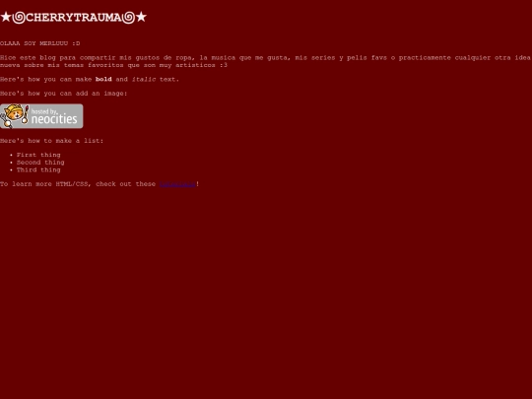Click the 'tutorials' hyperlink

(177, 184)
